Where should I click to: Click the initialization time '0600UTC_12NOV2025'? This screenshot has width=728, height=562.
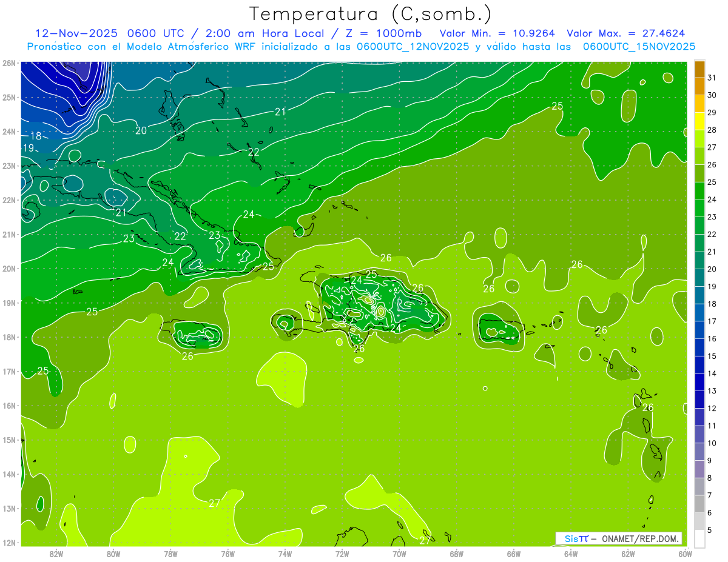click(x=413, y=47)
